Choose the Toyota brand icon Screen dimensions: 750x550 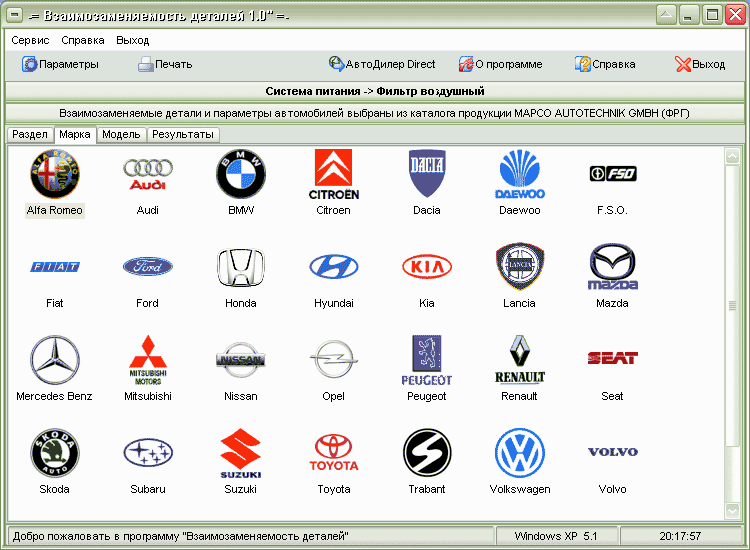[333, 452]
